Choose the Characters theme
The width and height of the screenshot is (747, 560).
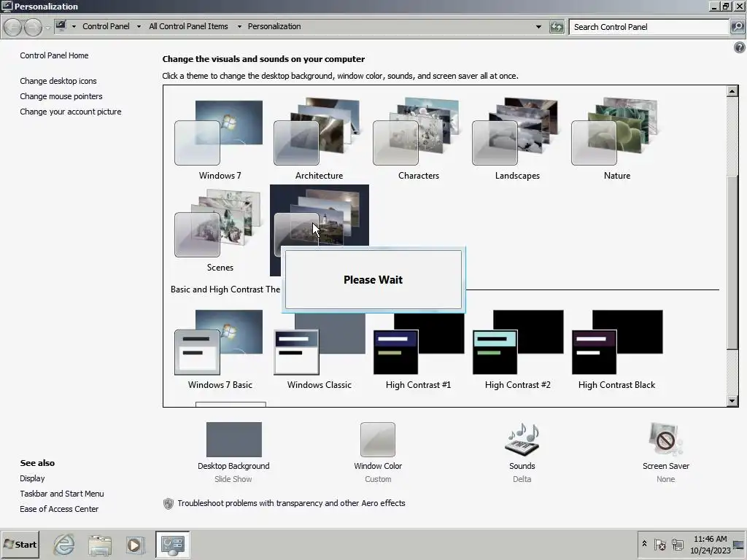coord(418,139)
